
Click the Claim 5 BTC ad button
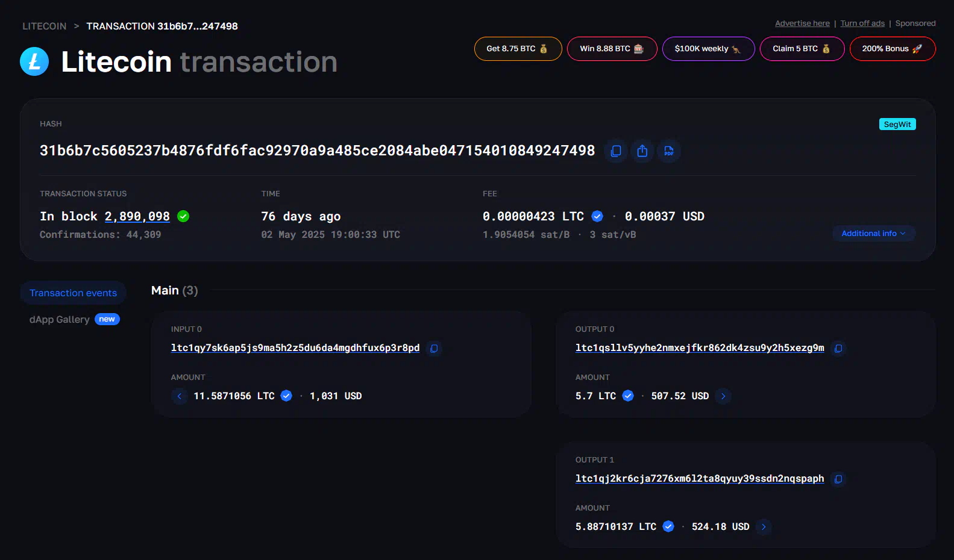tap(802, 49)
